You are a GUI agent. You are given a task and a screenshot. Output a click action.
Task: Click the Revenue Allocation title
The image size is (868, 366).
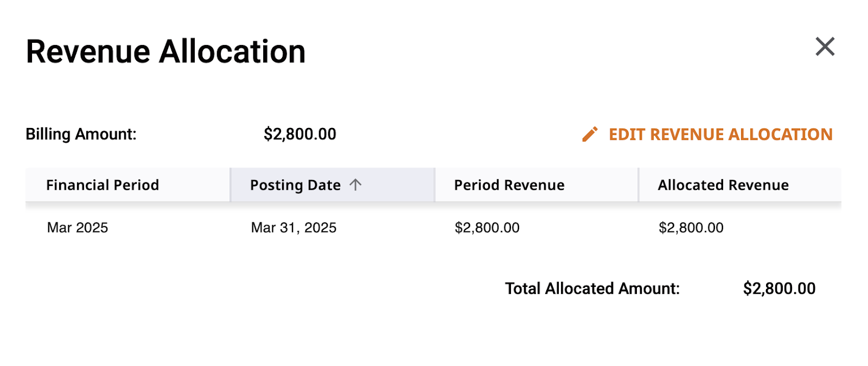(x=166, y=52)
